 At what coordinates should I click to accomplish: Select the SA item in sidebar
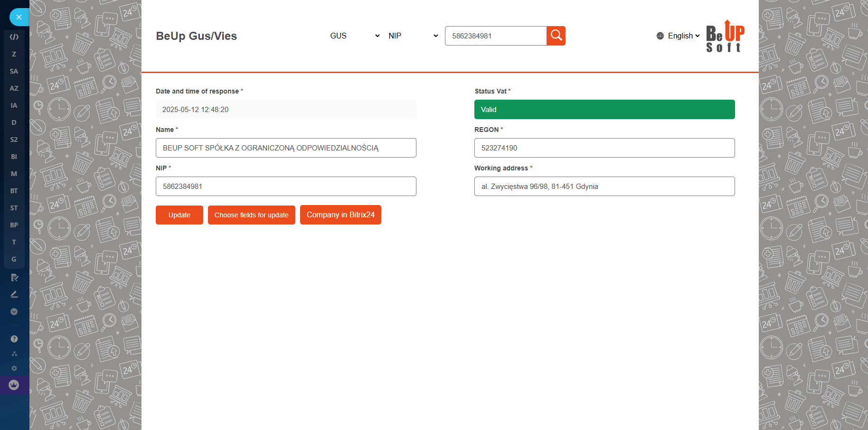pos(14,71)
